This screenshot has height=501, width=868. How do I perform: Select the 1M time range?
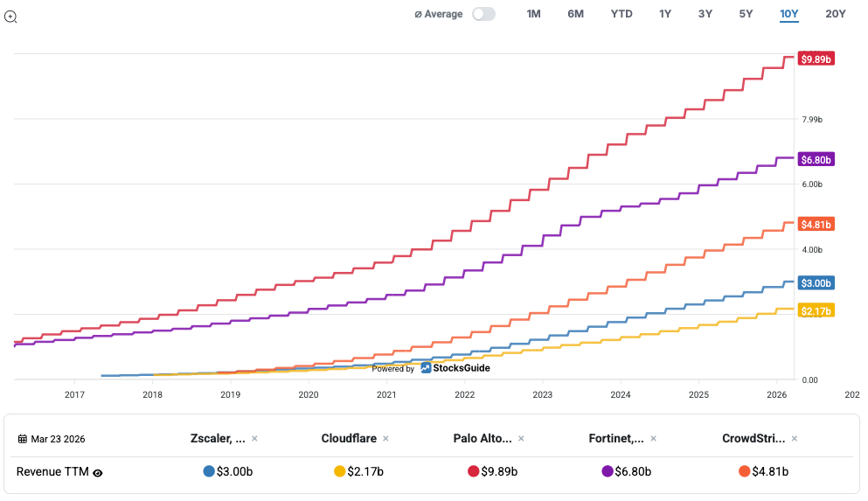[533, 14]
